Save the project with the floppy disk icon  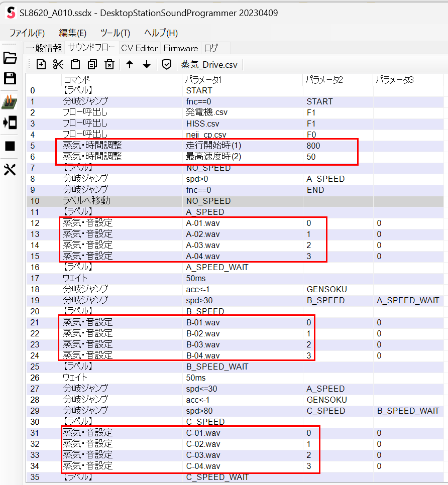(10, 78)
